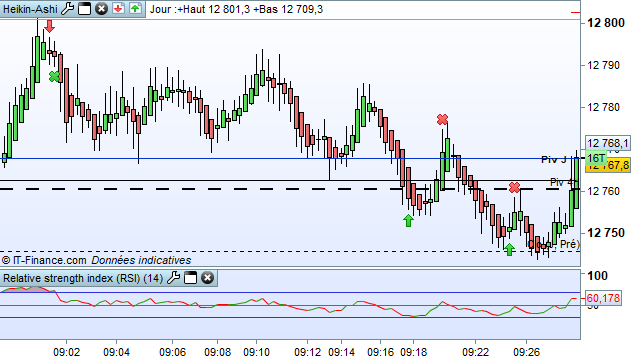Click 12 780 price axis label

pyautogui.click(x=603, y=107)
